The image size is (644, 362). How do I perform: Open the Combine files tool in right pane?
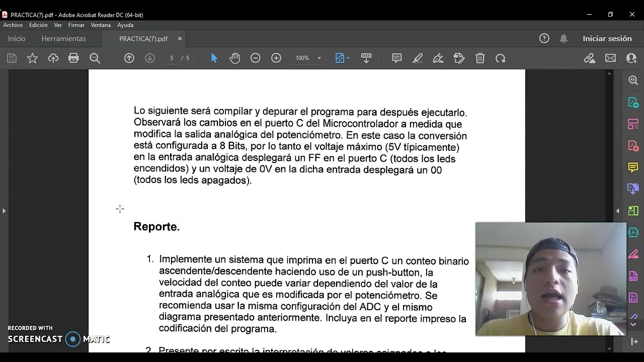coord(633,189)
